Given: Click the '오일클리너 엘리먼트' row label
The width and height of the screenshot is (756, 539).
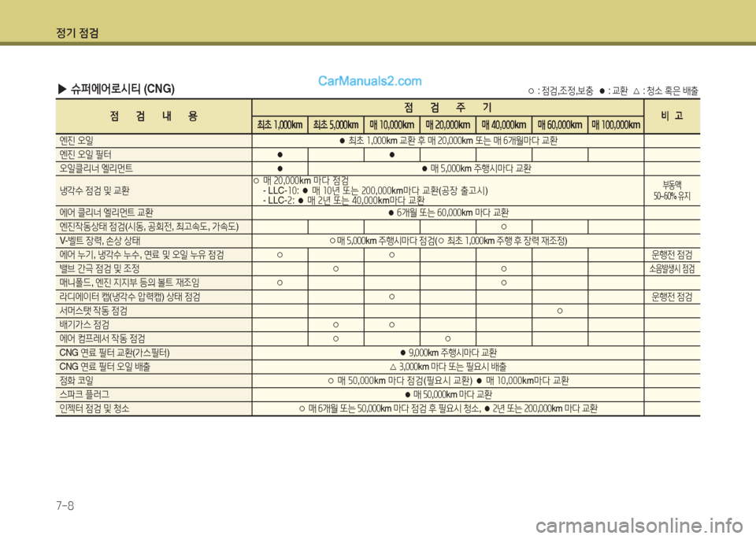Looking at the screenshot, I should point(96,168).
